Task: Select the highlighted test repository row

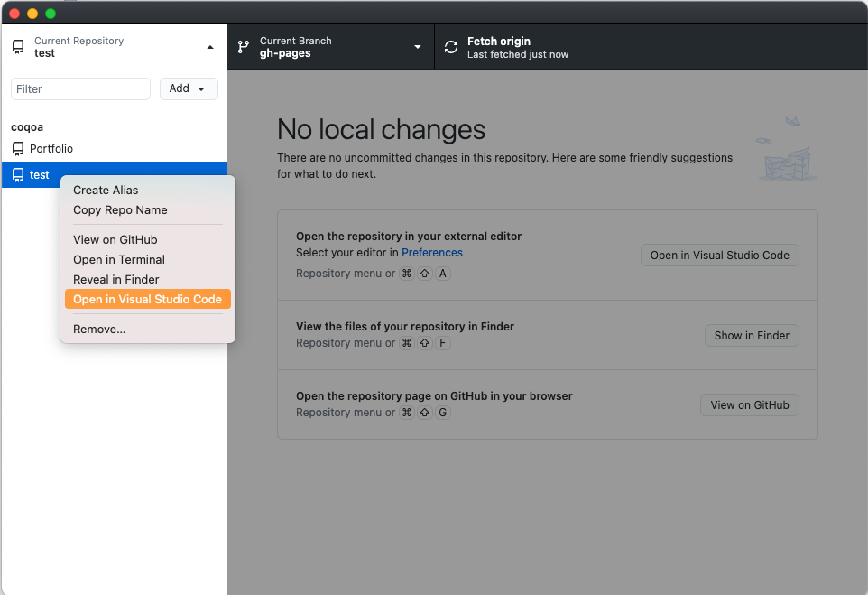Action: click(x=114, y=175)
